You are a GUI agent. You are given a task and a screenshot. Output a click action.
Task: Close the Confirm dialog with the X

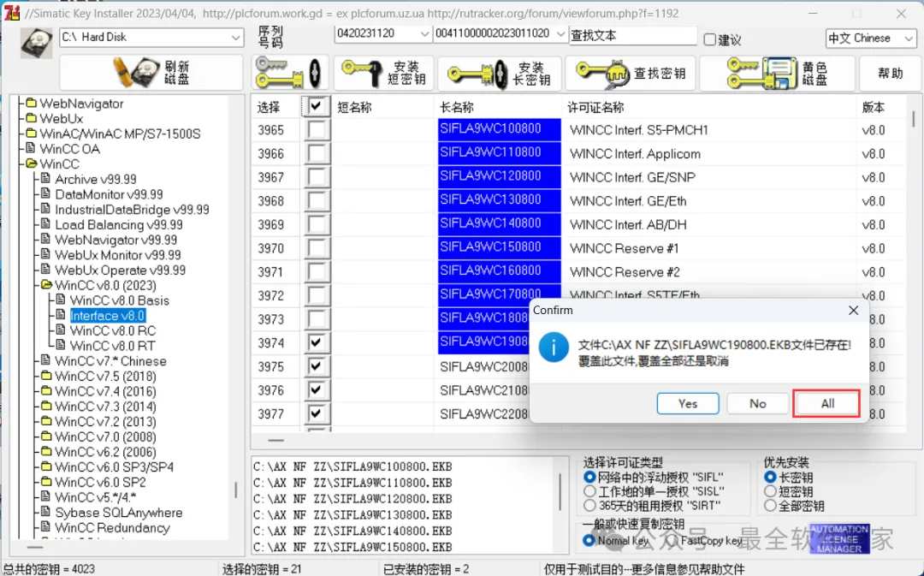[853, 310]
